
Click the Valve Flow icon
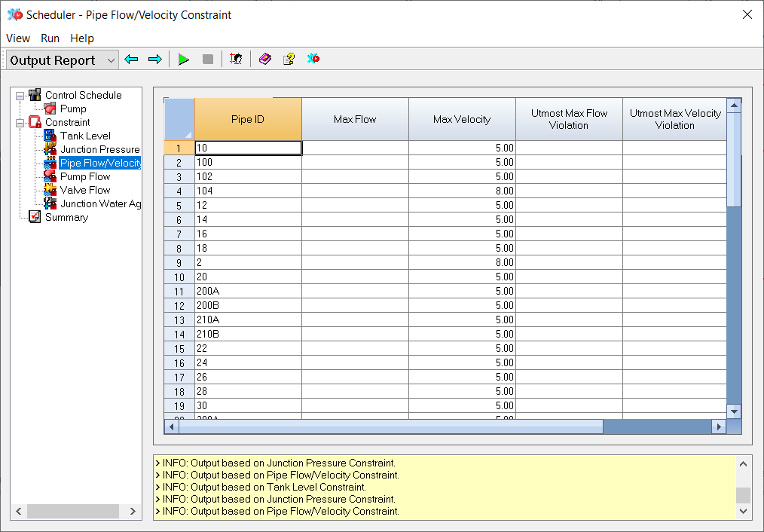click(50, 190)
